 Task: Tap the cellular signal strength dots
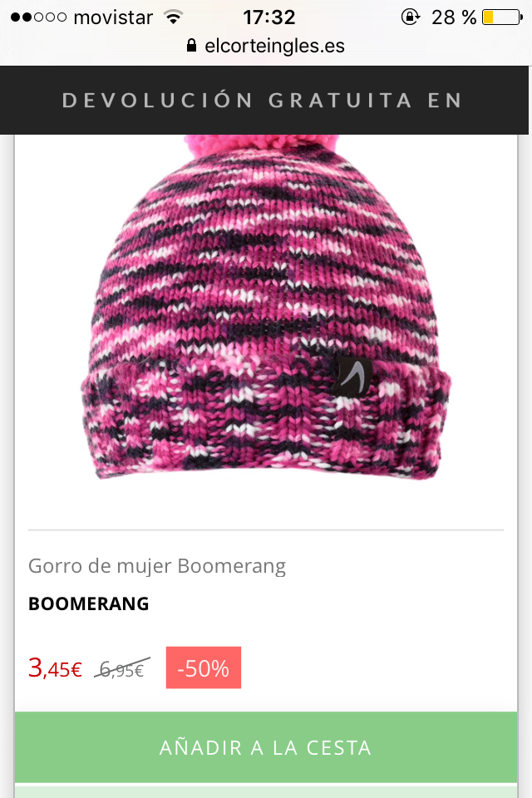38,17
